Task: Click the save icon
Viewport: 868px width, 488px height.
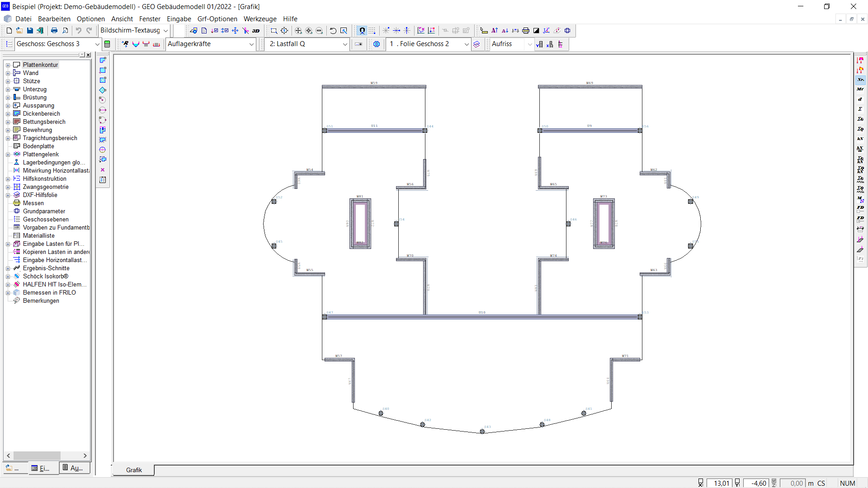Action: (30, 30)
